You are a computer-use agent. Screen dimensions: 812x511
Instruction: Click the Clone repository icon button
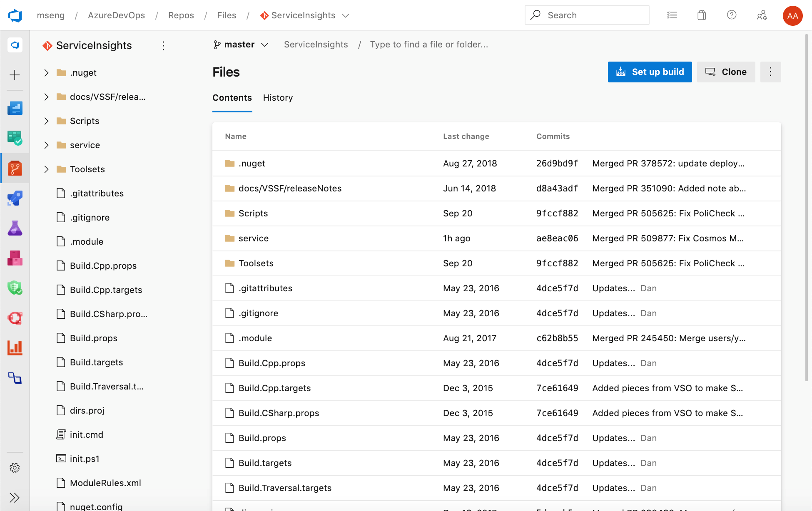[726, 72]
